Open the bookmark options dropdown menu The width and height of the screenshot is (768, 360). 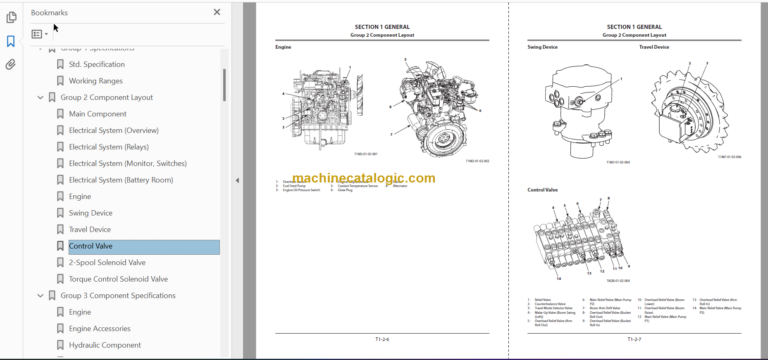40,34
